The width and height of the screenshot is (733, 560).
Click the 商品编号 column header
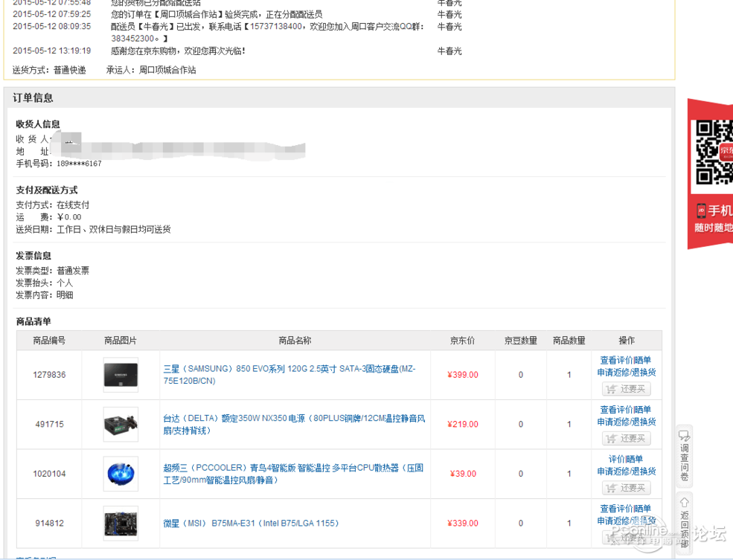(x=49, y=341)
